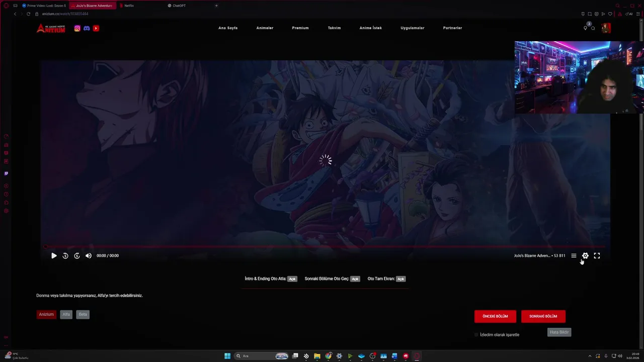This screenshot has width=644, height=362.
Task: Open Chrome from the taskbar
Action: (x=328, y=356)
